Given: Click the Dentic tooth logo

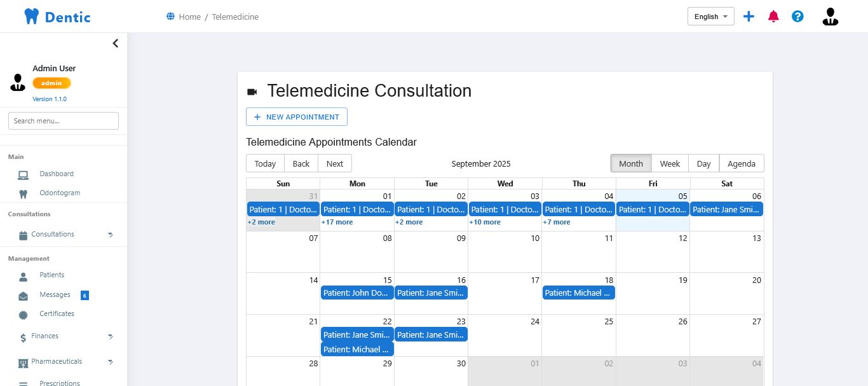Looking at the screenshot, I should (x=31, y=17).
